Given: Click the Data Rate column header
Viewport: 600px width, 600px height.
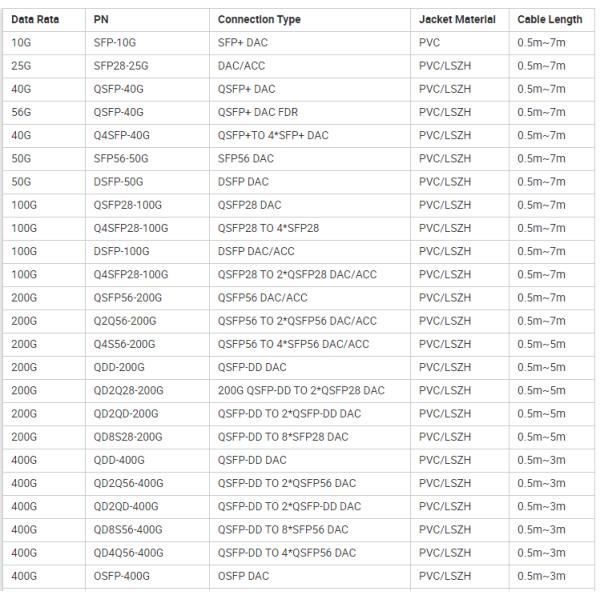Looking at the screenshot, I should click(35, 20).
